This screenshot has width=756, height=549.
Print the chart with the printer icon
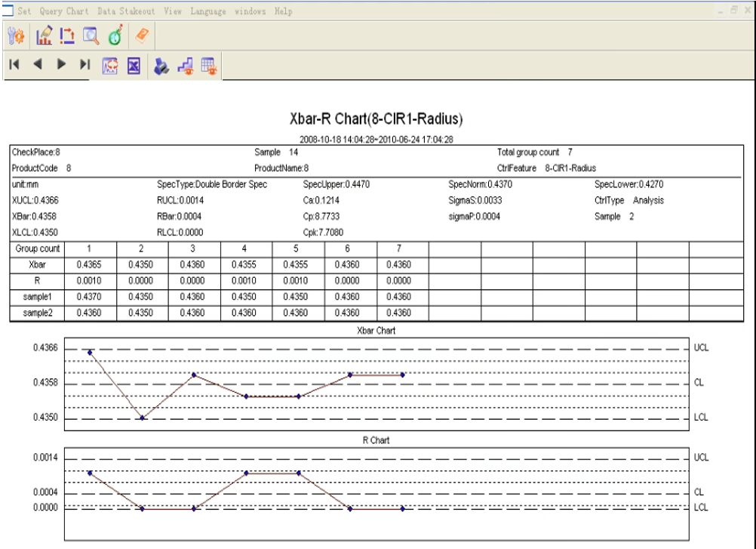pyautogui.click(x=161, y=66)
